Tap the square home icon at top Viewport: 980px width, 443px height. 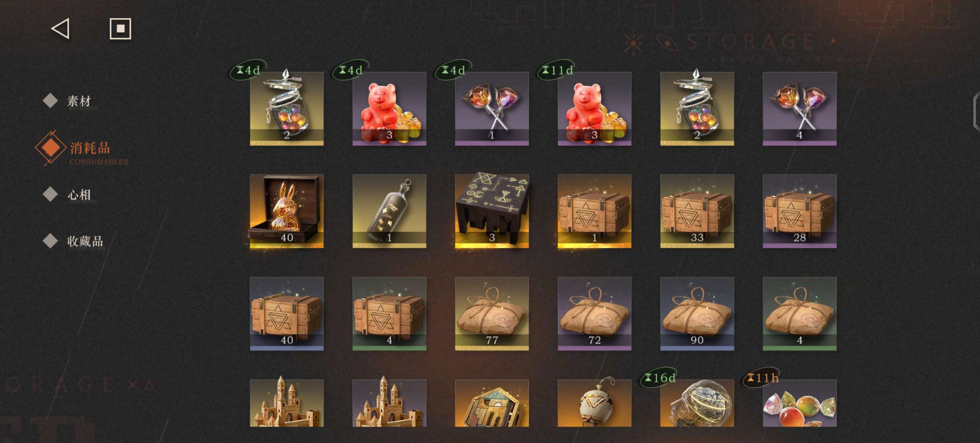[x=120, y=29]
